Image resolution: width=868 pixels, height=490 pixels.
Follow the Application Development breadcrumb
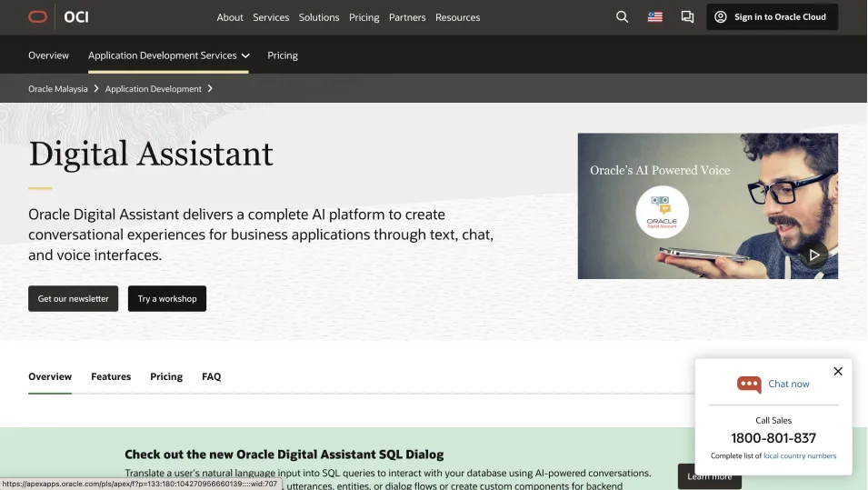154,88
